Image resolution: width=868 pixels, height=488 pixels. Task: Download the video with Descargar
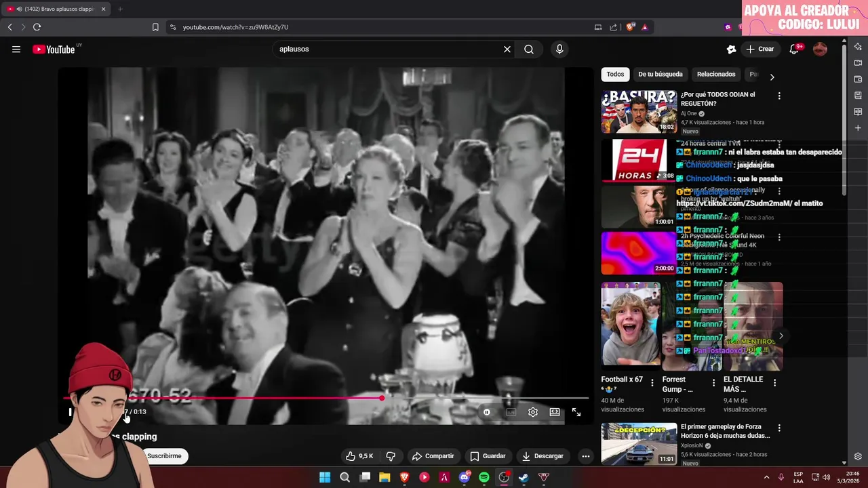click(x=542, y=456)
